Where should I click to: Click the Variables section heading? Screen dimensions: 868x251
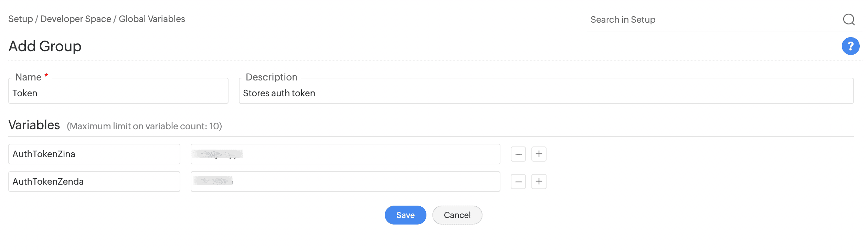tap(34, 125)
